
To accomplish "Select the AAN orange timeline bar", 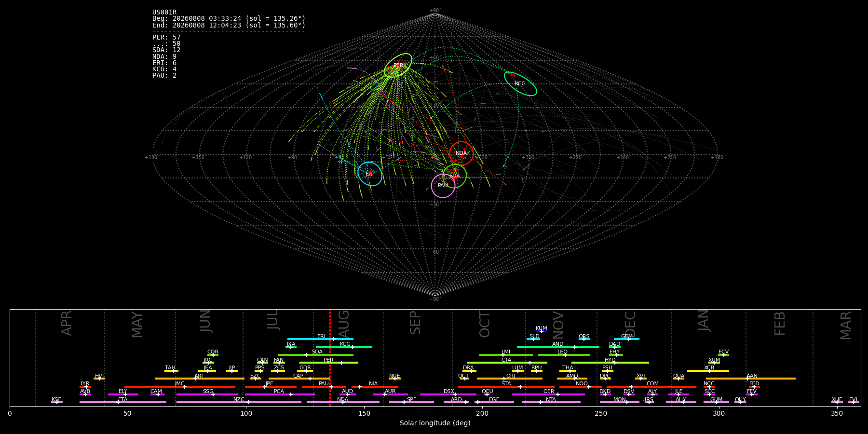I will (751, 379).
